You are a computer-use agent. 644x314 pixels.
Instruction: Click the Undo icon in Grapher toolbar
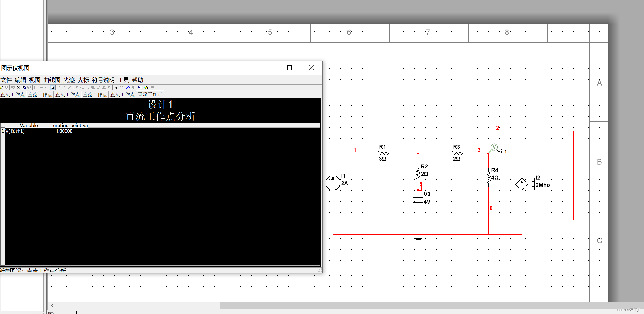[x=13, y=87]
